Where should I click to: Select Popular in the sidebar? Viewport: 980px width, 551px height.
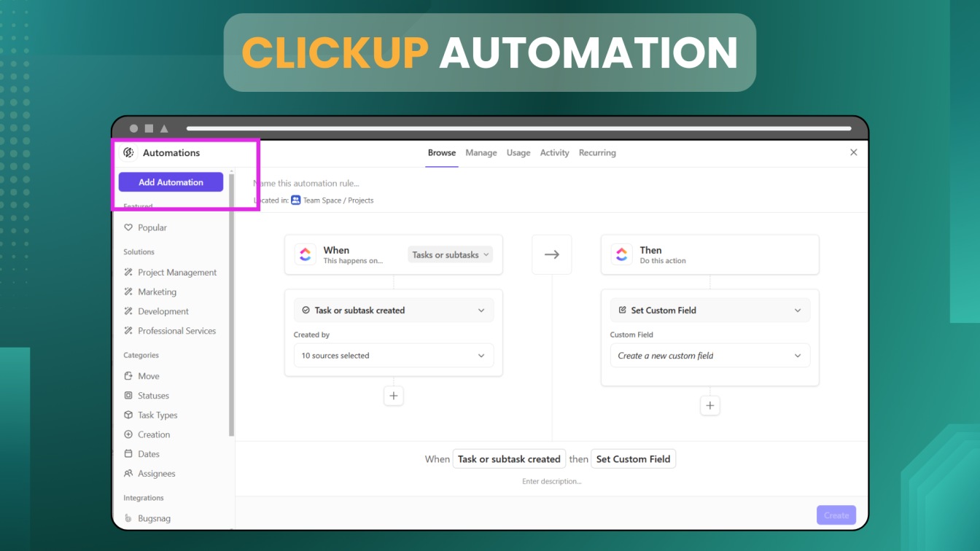click(x=152, y=227)
